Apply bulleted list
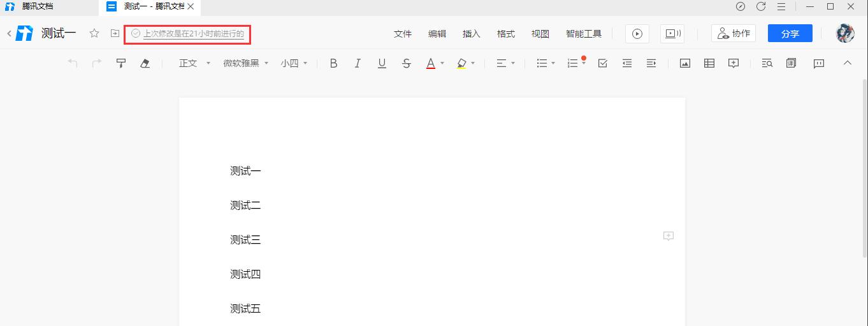 (542, 63)
